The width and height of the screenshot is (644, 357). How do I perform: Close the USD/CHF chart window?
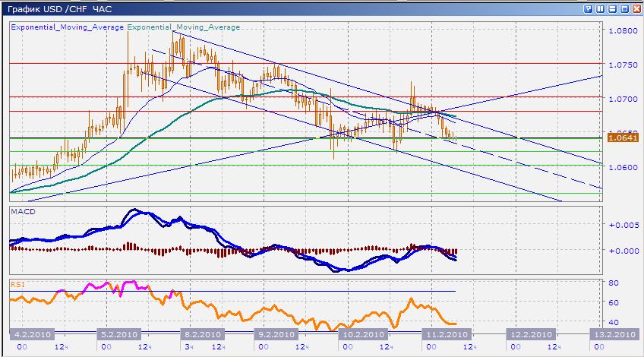(636, 8)
